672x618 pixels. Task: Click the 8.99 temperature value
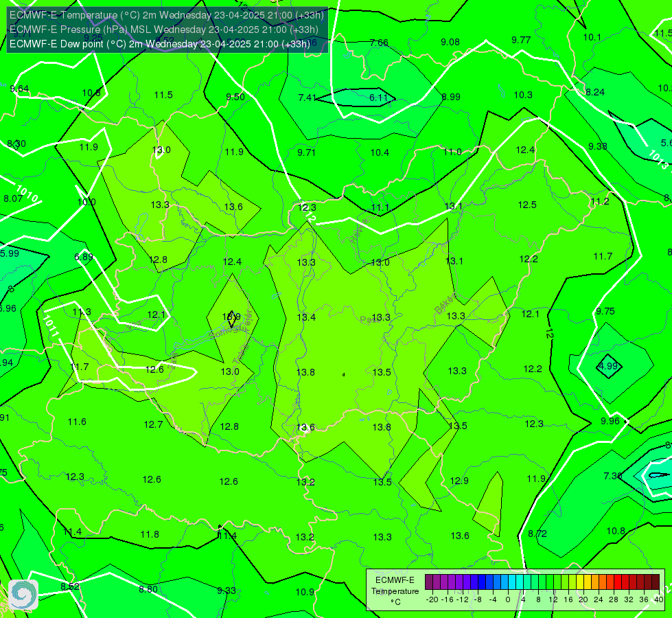[451, 97]
